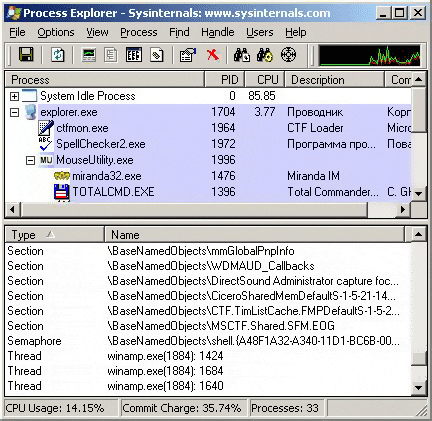Screen dimensions: 432x421
Task: Click the Save floppy disk toolbar icon
Action: click(x=26, y=55)
